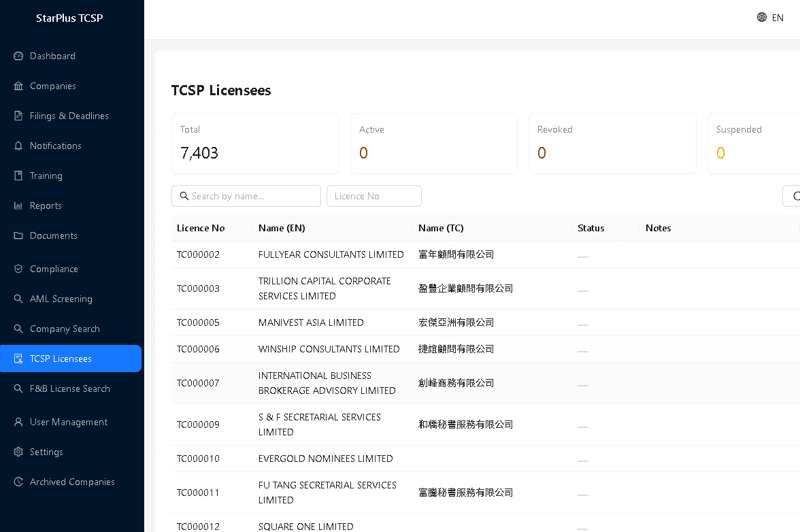Select the Active stat card

pos(434,144)
